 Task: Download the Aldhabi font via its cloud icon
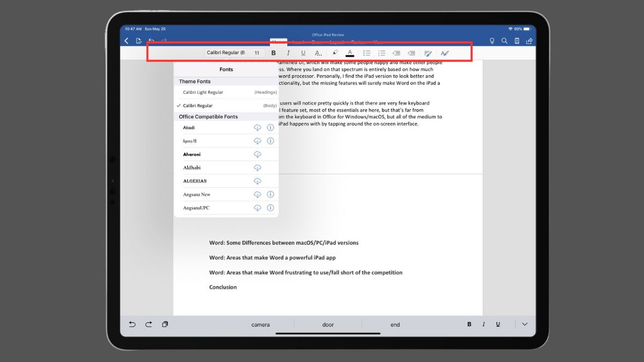[x=258, y=168]
